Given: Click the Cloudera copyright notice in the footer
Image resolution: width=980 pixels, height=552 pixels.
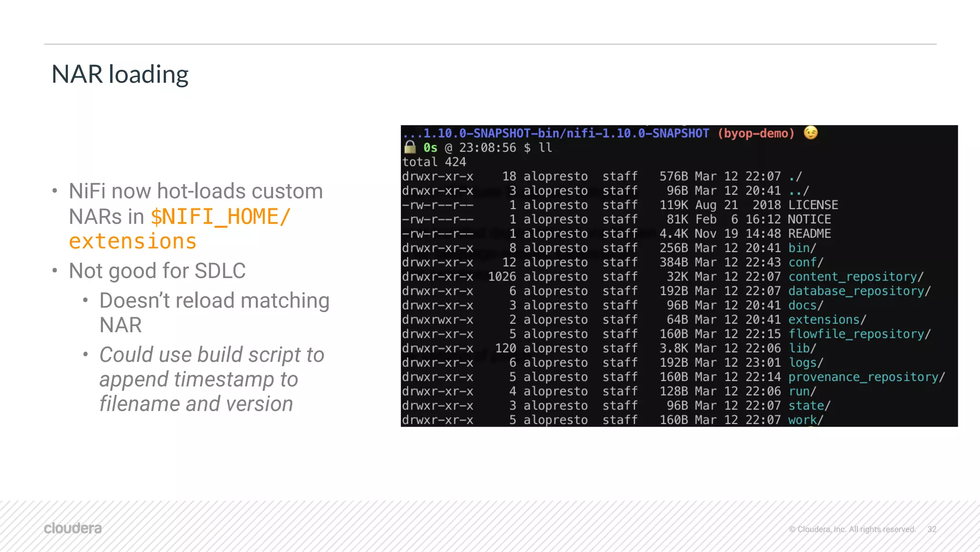Looking at the screenshot, I should [852, 529].
